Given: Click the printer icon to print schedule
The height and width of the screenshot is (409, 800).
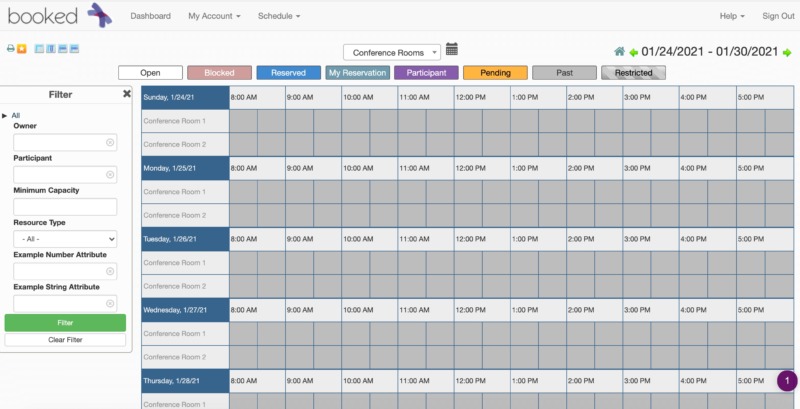Looking at the screenshot, I should [11, 48].
